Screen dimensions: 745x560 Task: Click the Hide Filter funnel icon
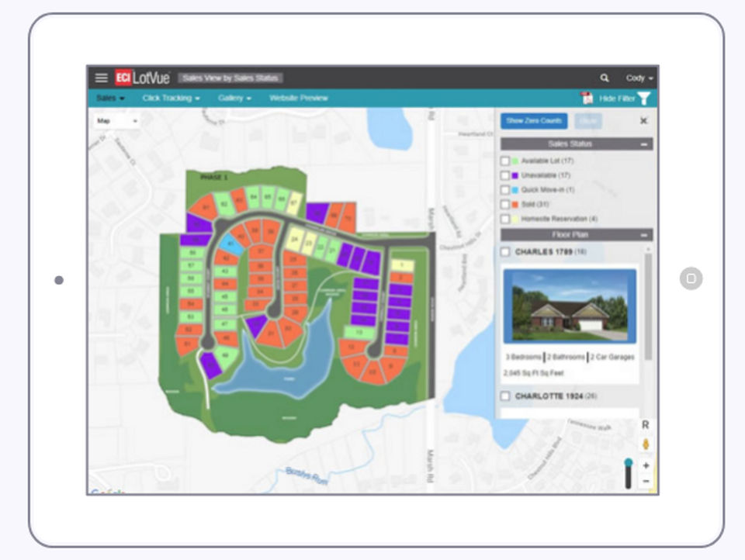pyautogui.click(x=644, y=99)
